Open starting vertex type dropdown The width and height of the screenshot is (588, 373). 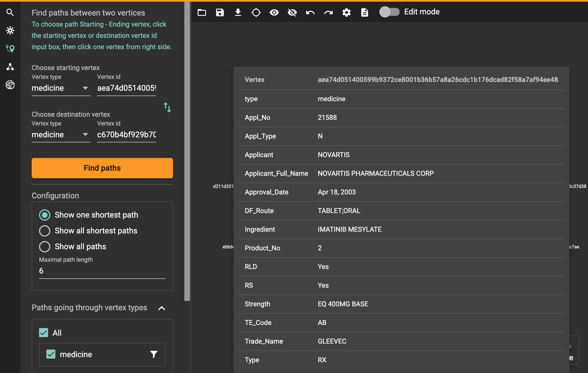61,88
